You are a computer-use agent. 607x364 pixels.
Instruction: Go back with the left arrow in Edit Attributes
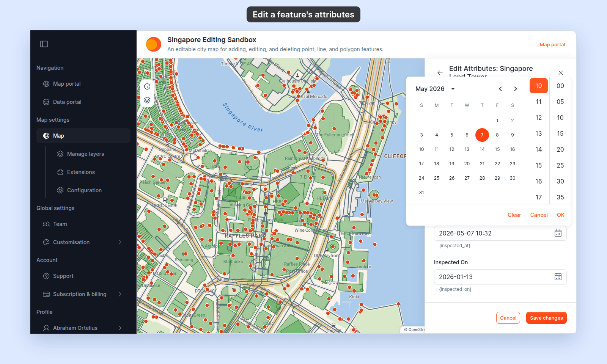440,73
